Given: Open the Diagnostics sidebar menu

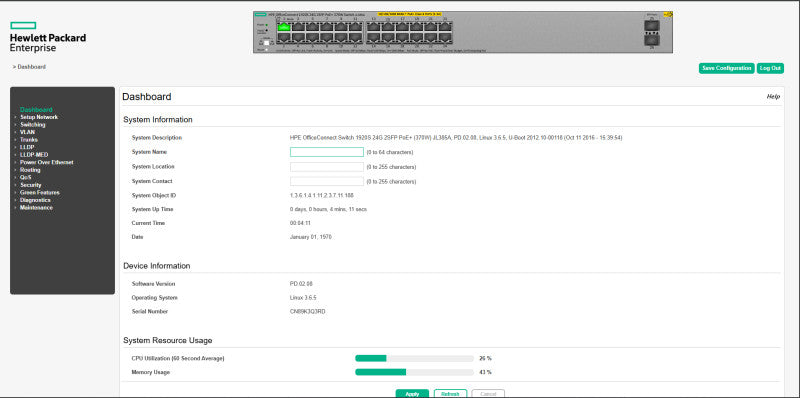Looking at the screenshot, I should pos(35,201).
